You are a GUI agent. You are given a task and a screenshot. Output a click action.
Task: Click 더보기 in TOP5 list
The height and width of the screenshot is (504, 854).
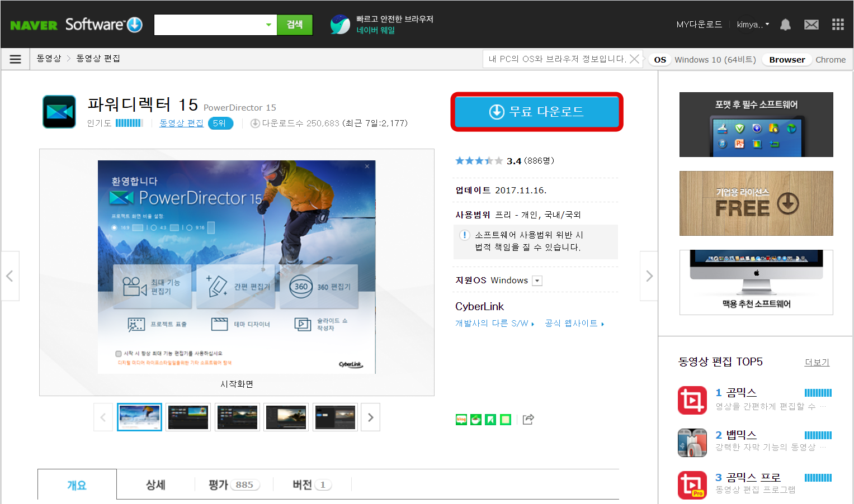point(817,362)
